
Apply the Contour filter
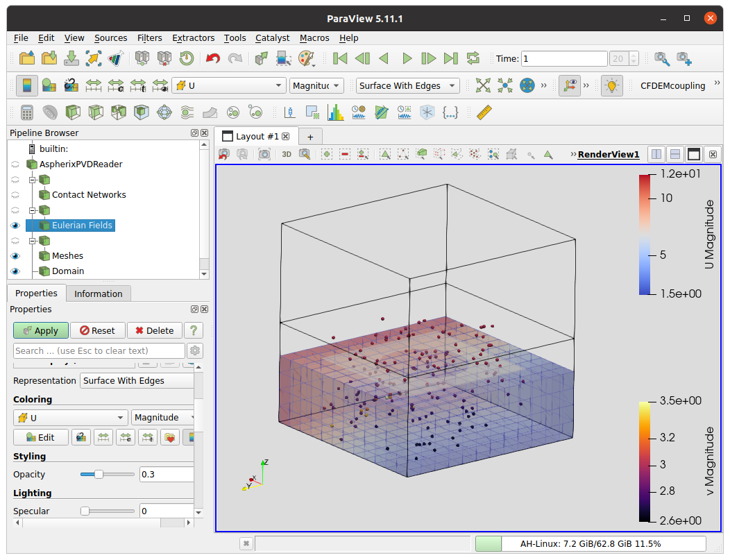(50, 112)
